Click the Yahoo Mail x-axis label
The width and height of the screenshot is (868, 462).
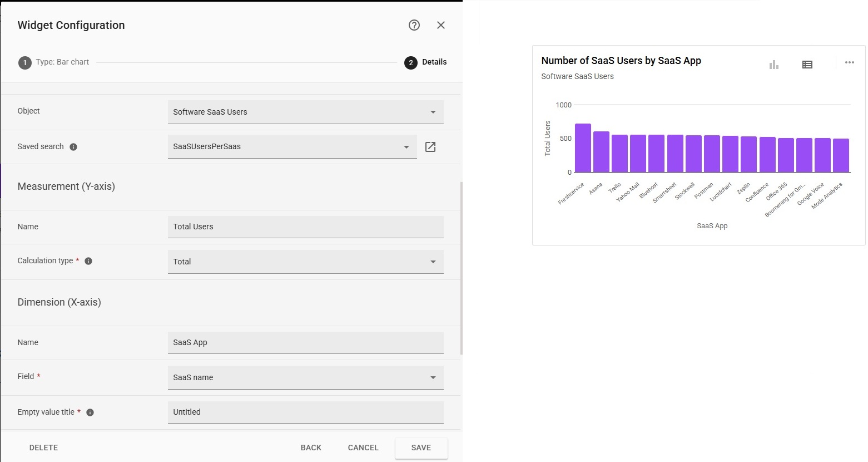[628, 192]
